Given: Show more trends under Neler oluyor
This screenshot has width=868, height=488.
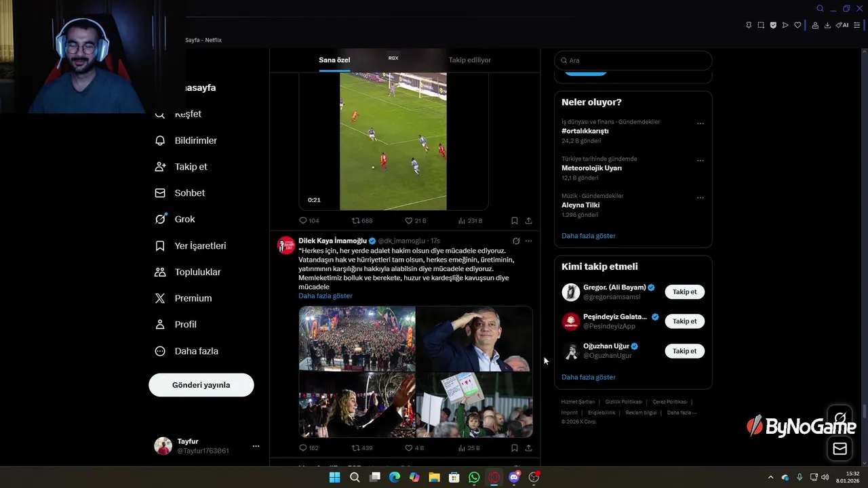Looking at the screenshot, I should click(x=589, y=236).
